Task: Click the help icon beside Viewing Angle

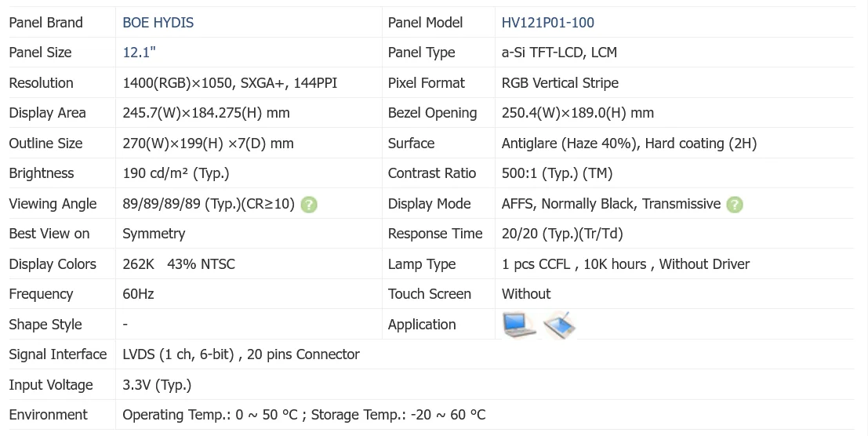Action: click(310, 205)
